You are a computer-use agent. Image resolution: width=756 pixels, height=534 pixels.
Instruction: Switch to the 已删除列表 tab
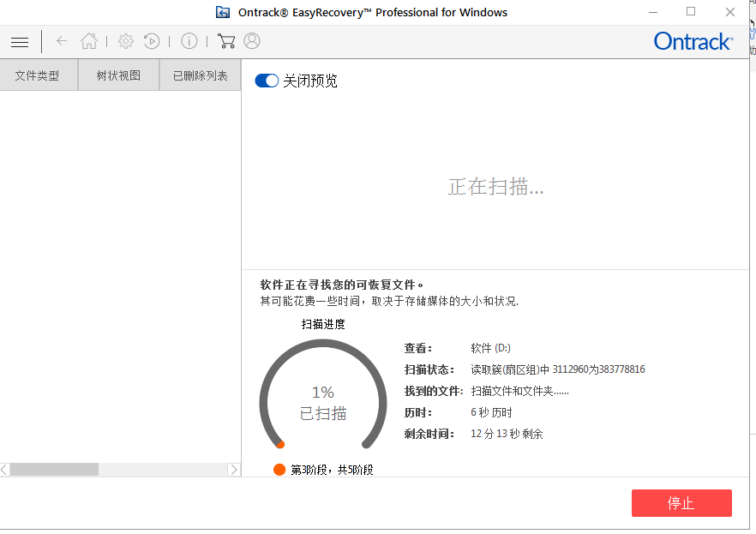(200, 75)
